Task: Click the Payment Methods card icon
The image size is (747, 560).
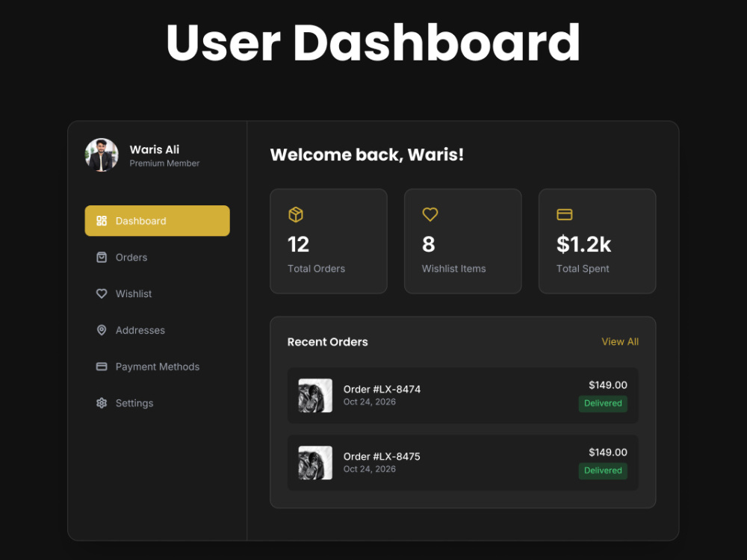Action: coord(102,367)
